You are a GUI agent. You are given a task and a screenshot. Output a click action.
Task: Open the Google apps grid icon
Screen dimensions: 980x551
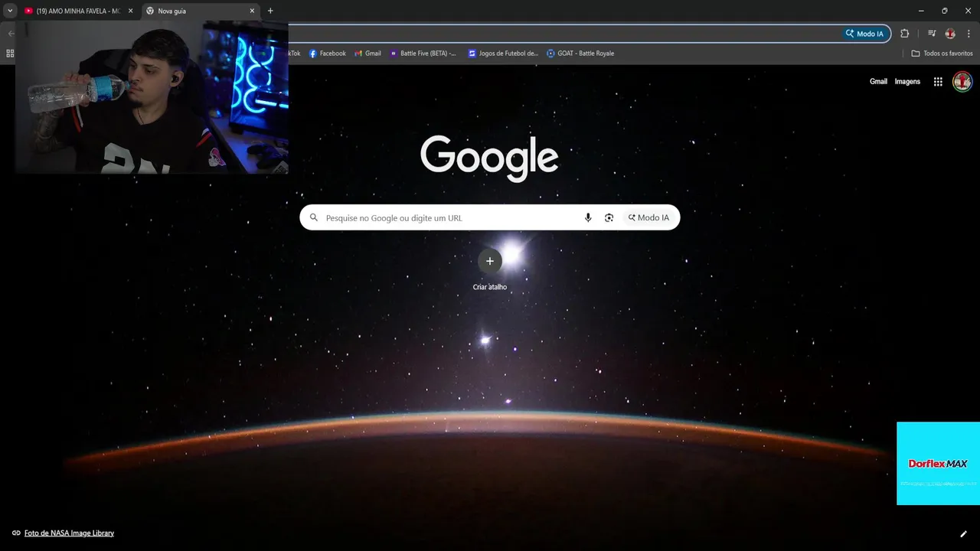pos(938,82)
